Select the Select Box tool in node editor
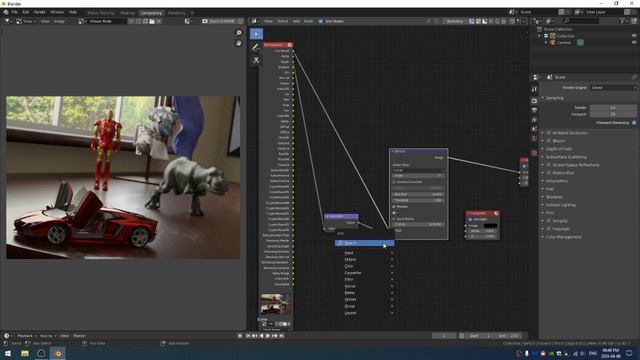This screenshot has height=360, width=640. (256, 33)
